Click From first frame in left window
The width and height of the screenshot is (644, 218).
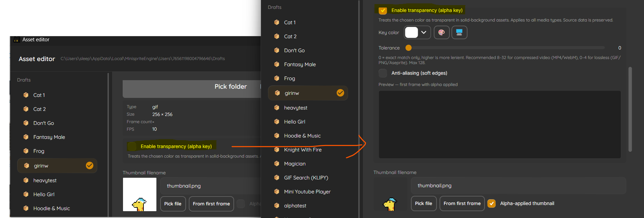[211, 204]
